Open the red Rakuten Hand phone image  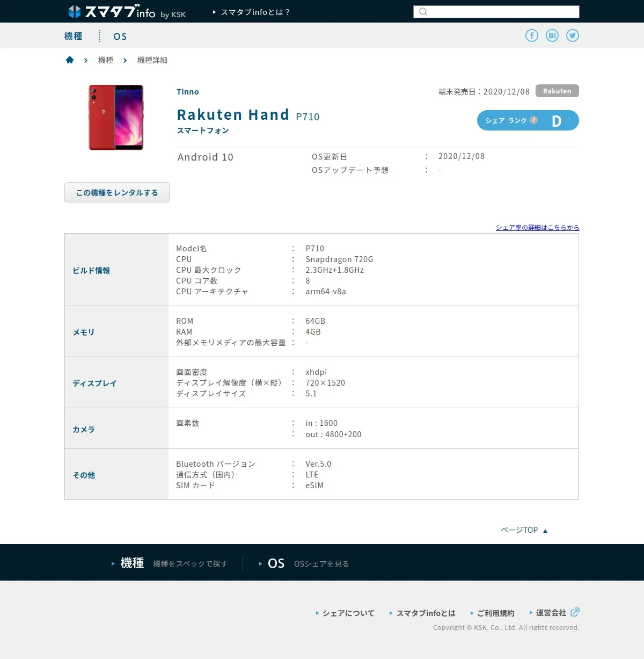[x=116, y=117]
